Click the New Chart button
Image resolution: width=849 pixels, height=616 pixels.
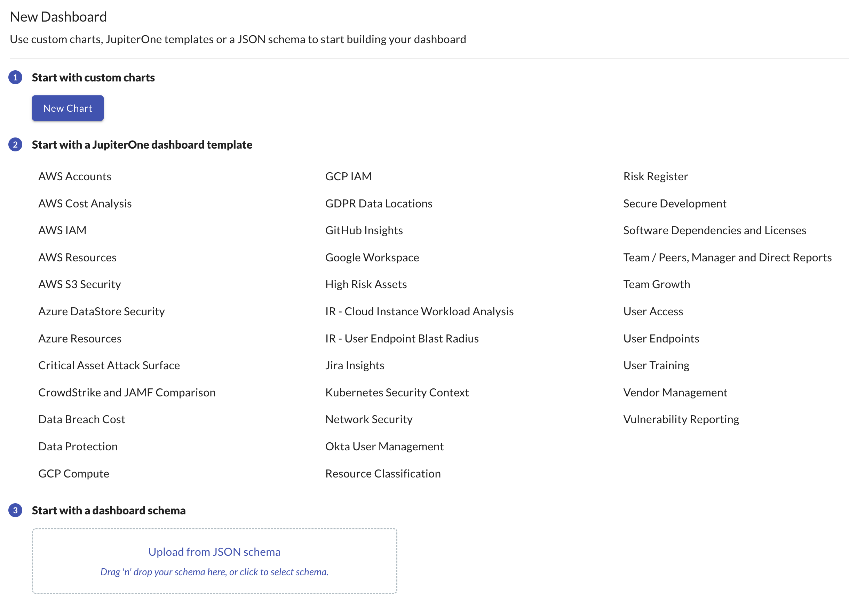pos(68,108)
